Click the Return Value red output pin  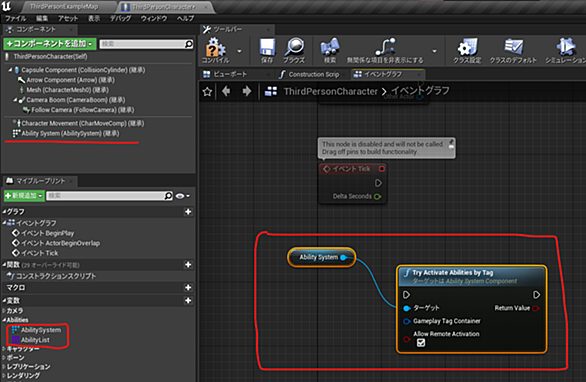pyautogui.click(x=536, y=308)
